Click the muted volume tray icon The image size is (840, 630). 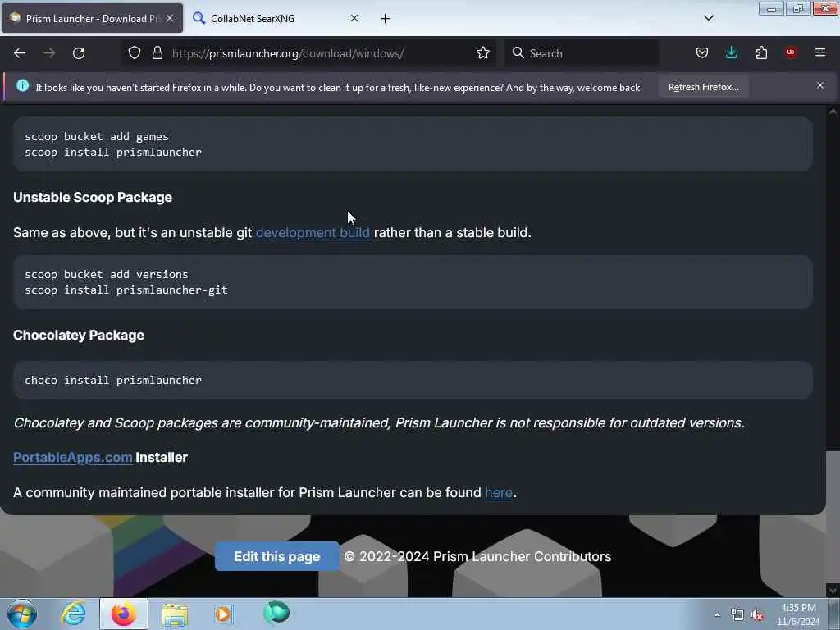point(757,615)
